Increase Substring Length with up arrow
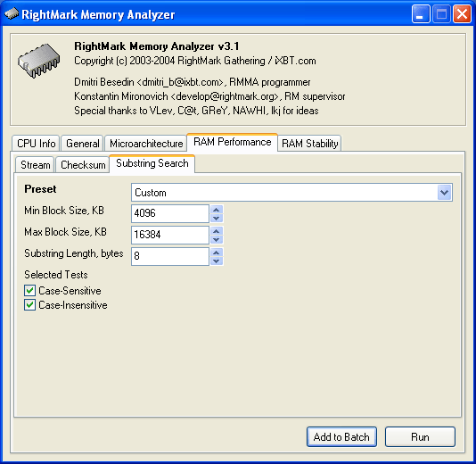The width and height of the screenshot is (476, 464). tap(217, 253)
